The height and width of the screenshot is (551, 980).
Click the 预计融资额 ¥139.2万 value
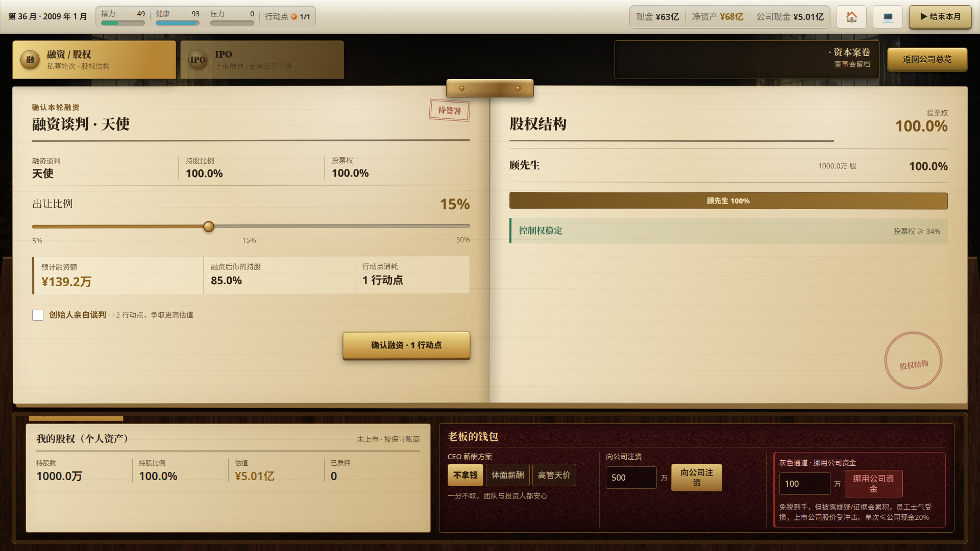pyautogui.click(x=66, y=282)
